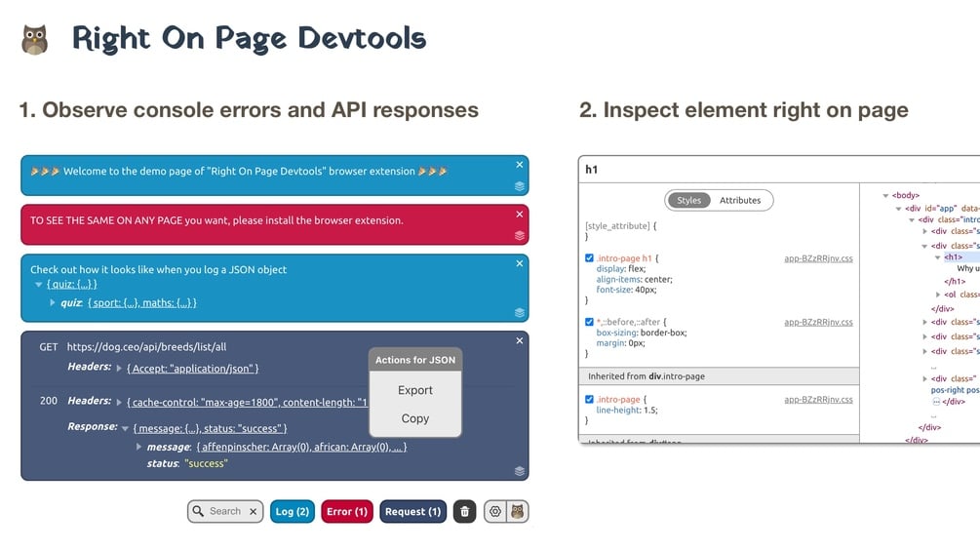
Task: Choose Copy in Actions for JSON menu
Action: (x=415, y=418)
